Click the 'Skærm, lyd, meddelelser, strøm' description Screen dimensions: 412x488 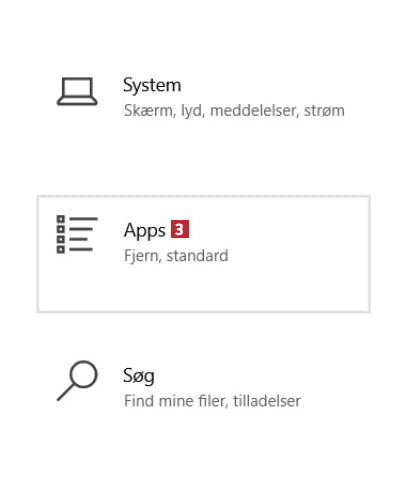tap(234, 110)
